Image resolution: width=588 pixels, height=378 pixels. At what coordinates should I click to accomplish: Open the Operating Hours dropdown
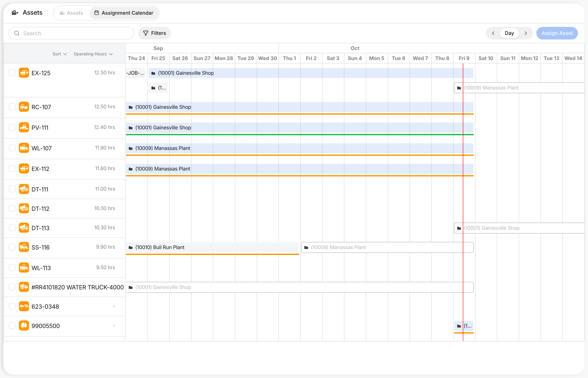93,54
